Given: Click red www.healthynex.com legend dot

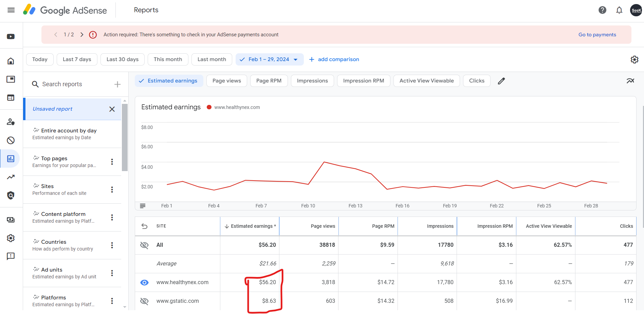Looking at the screenshot, I should 209,107.
